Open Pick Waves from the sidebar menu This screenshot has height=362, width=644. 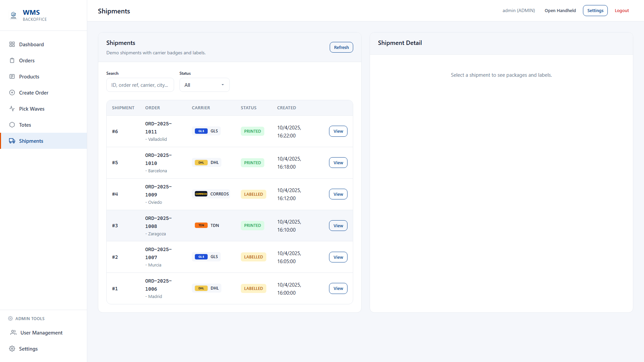[x=32, y=109]
